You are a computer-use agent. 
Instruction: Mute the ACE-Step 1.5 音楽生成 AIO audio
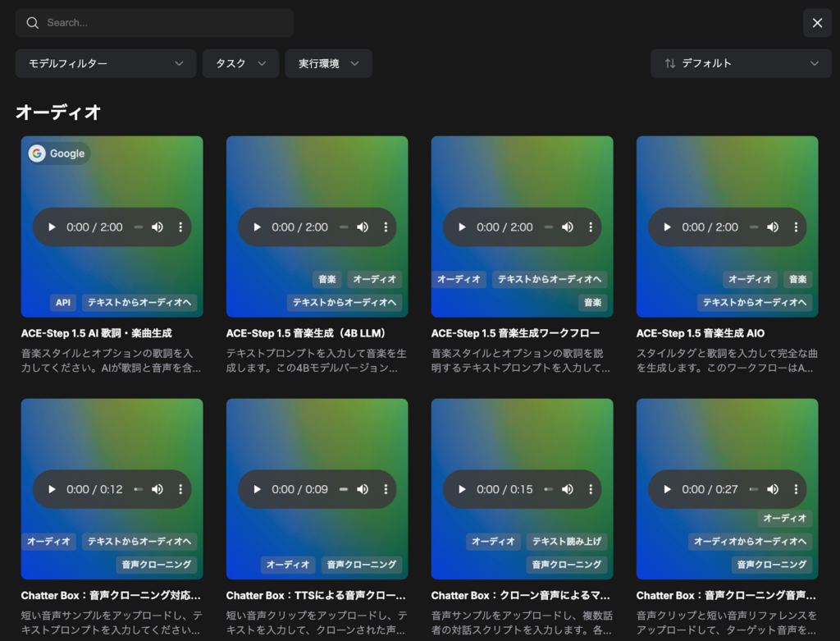773,227
